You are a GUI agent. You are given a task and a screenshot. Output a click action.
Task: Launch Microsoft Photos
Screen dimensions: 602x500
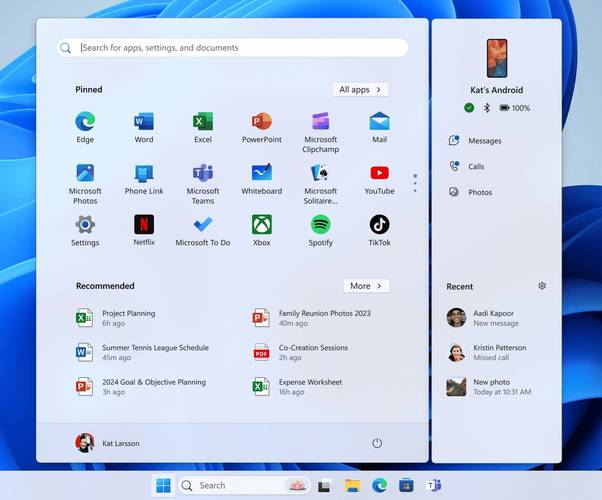click(x=85, y=184)
